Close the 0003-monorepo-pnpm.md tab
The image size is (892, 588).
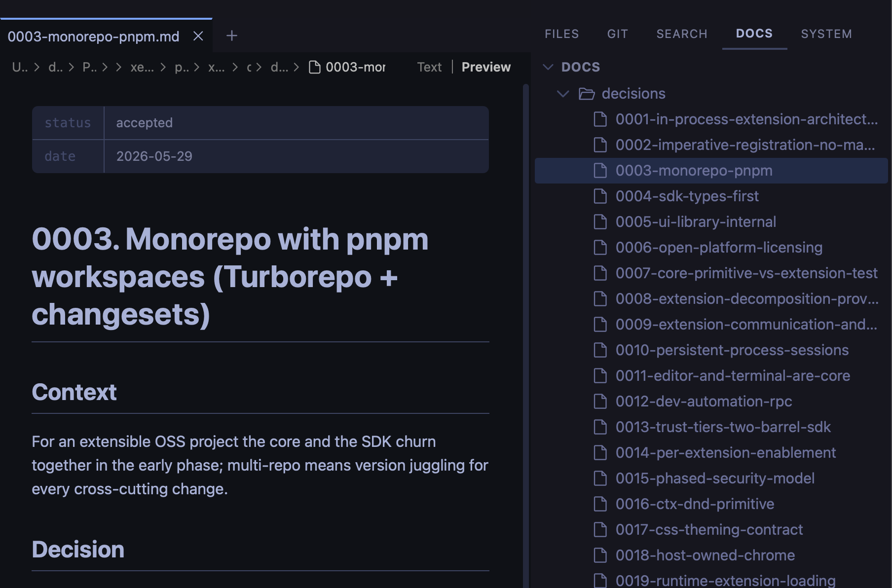point(198,36)
